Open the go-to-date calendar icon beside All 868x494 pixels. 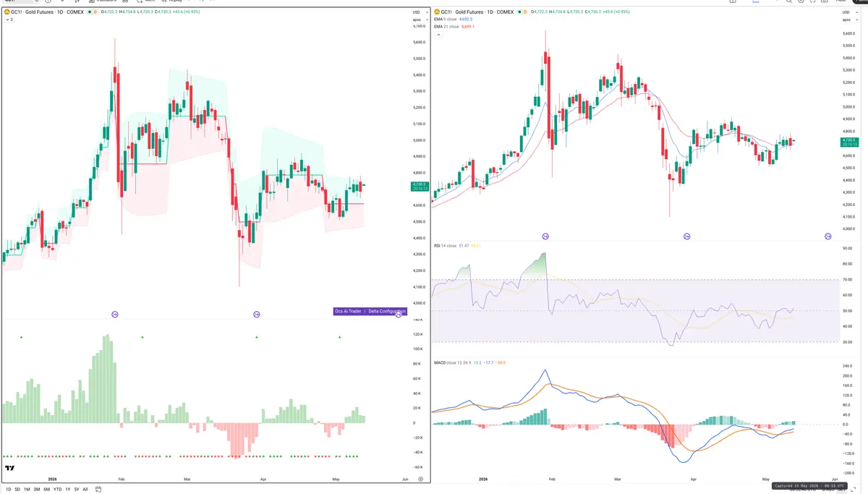coord(98,490)
